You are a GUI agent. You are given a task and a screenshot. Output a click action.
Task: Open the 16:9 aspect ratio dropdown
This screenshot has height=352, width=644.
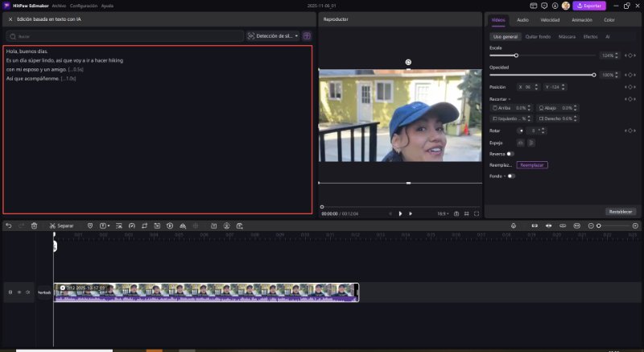pos(442,213)
